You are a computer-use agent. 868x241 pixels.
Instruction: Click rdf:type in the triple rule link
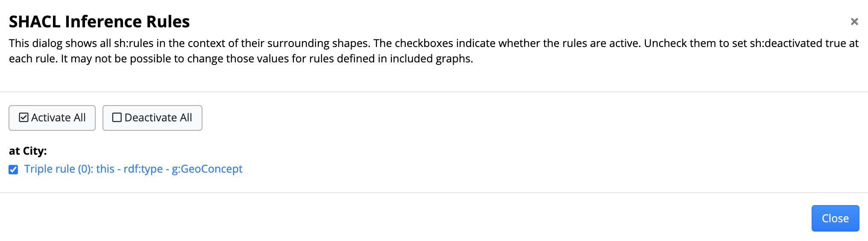[x=143, y=169]
